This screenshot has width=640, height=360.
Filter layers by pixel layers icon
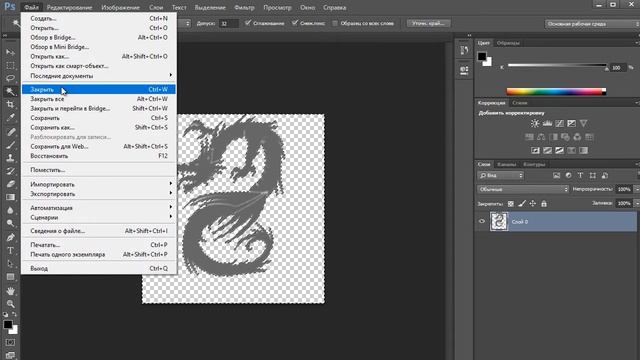coord(556,176)
